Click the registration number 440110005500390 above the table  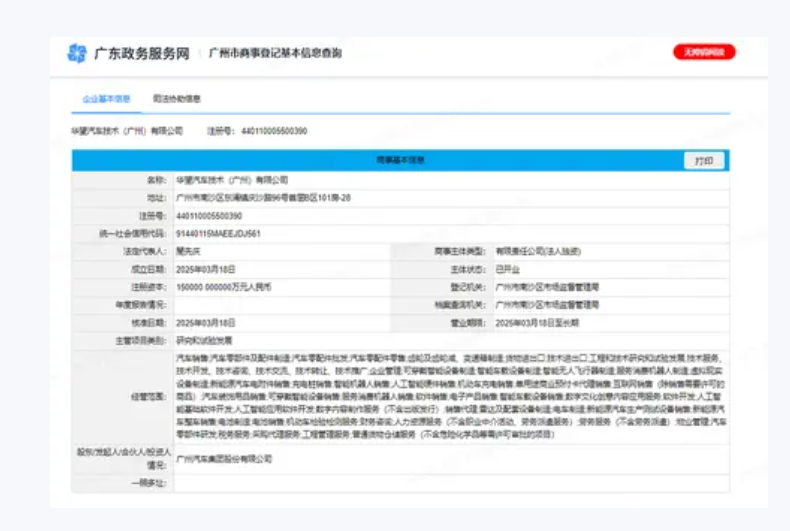pos(270,131)
